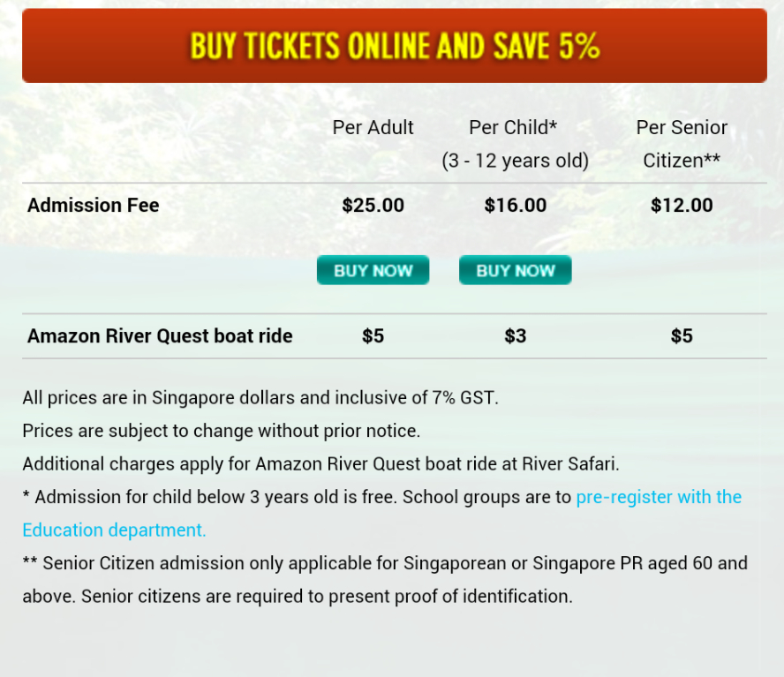Click the Amazon River Quest boat ride label

pos(160,336)
